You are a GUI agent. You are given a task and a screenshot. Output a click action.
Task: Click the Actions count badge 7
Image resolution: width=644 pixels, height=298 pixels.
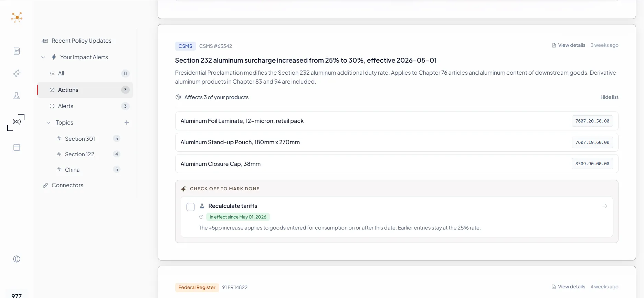pos(125,89)
